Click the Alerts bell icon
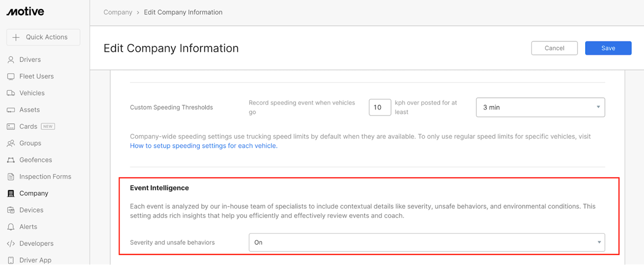Image resolution: width=644 pixels, height=265 pixels. tap(11, 227)
